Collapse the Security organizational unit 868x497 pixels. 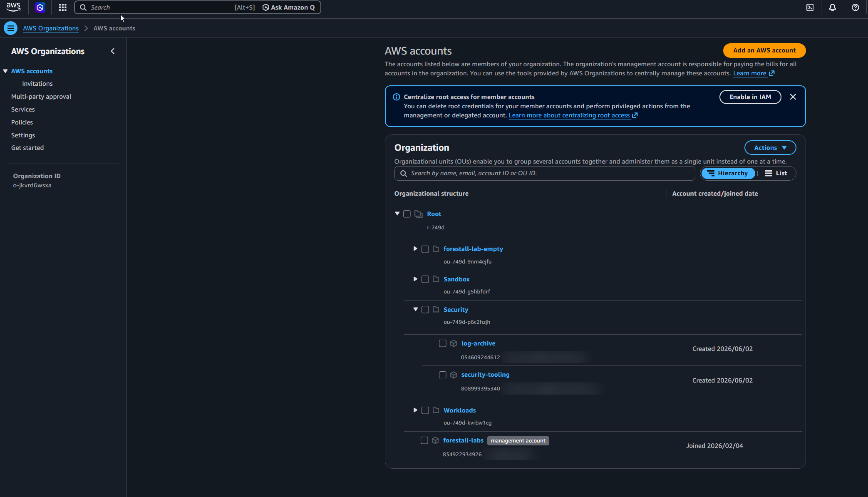415,309
